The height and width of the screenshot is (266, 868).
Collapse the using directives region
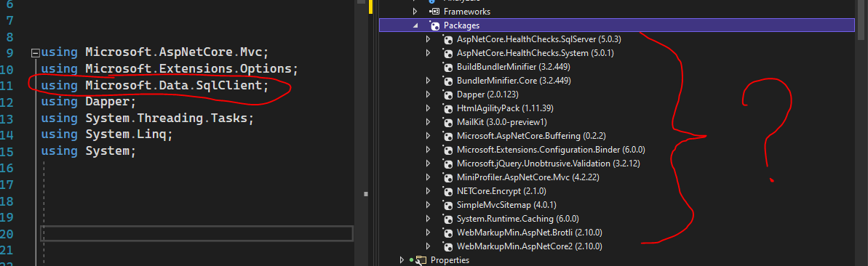click(36, 53)
